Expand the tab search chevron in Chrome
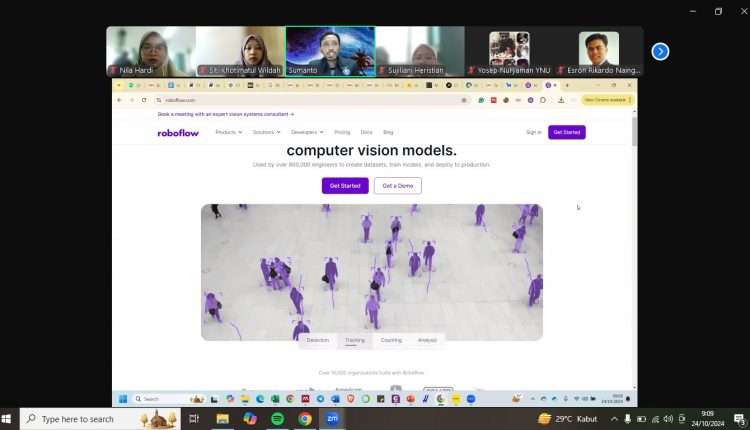750x430 pixels. coord(119,85)
